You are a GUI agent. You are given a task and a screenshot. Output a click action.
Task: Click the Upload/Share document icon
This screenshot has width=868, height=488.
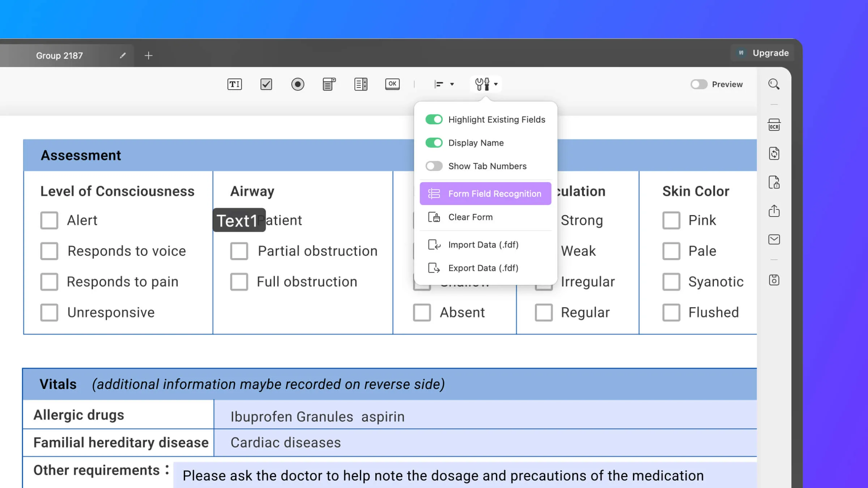[774, 211]
